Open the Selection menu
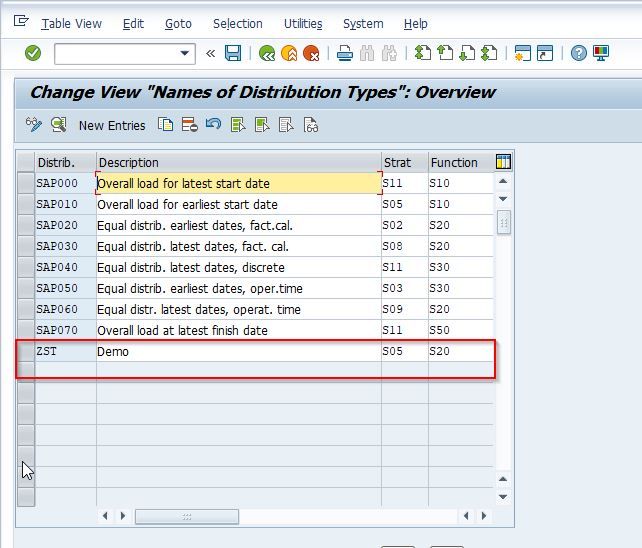The width and height of the screenshot is (642, 548). click(237, 24)
